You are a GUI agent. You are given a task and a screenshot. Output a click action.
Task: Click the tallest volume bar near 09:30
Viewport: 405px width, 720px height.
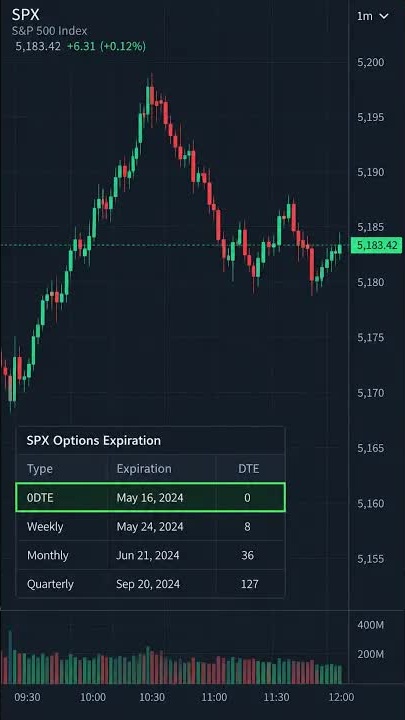[10, 658]
